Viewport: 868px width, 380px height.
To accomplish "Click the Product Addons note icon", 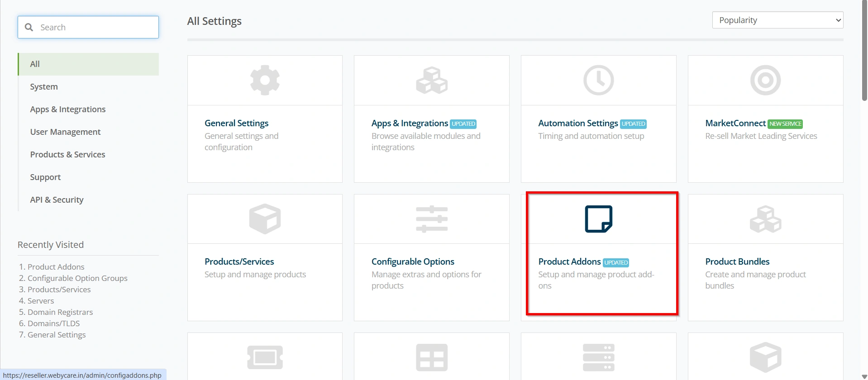I will [x=598, y=219].
